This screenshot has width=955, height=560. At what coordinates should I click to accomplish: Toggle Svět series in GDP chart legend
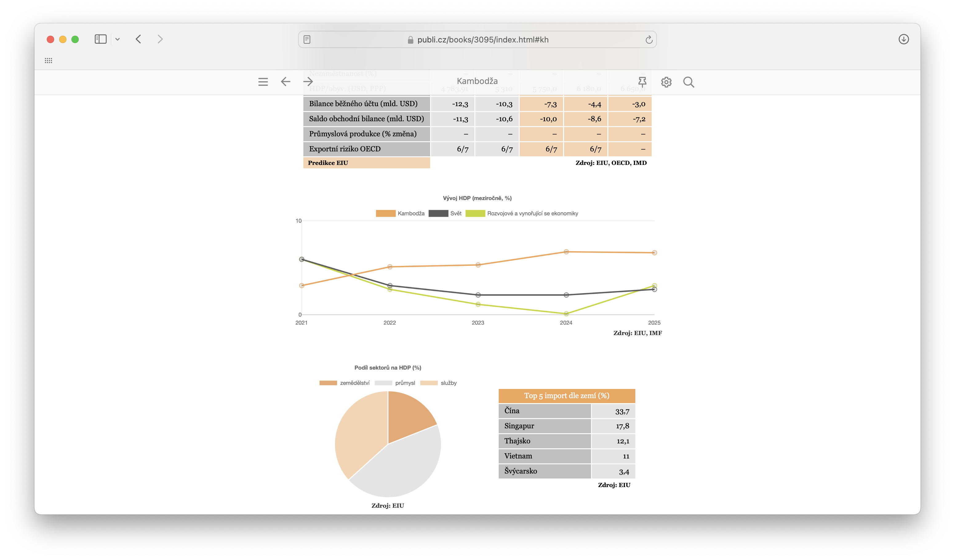pos(445,213)
